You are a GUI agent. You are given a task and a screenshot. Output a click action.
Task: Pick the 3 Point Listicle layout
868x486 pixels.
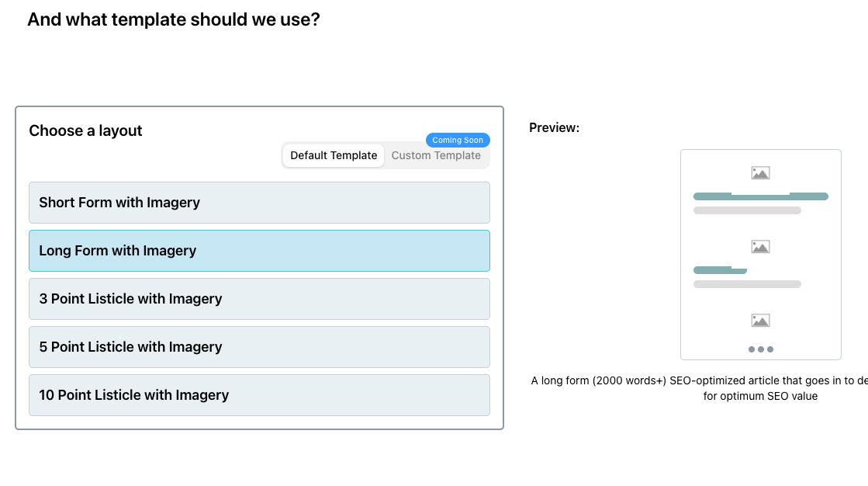point(259,299)
